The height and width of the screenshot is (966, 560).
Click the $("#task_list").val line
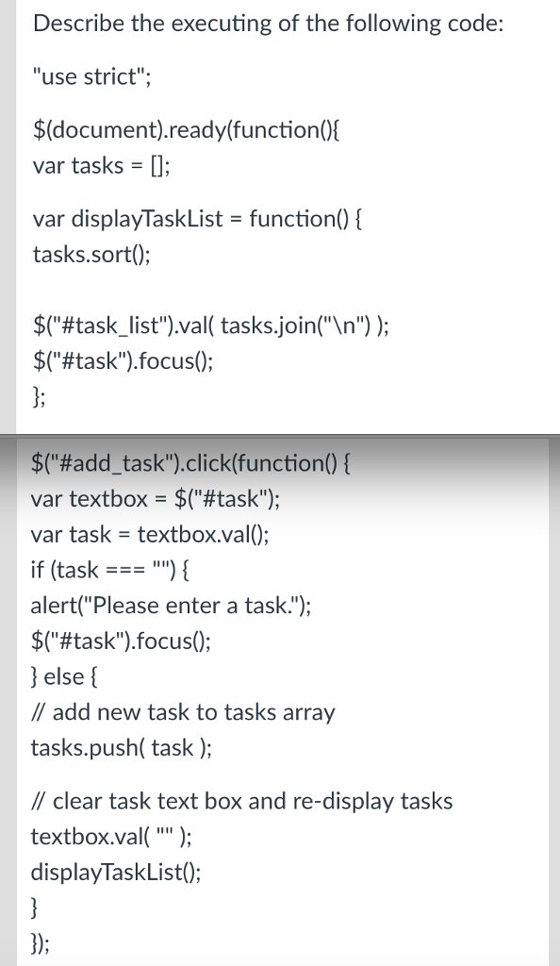point(211,325)
